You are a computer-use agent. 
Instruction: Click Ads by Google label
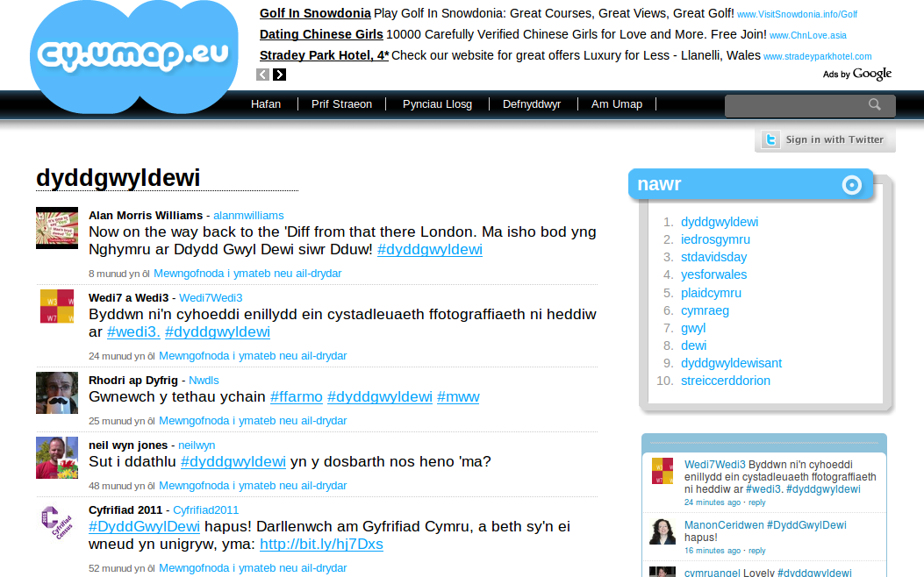point(856,75)
